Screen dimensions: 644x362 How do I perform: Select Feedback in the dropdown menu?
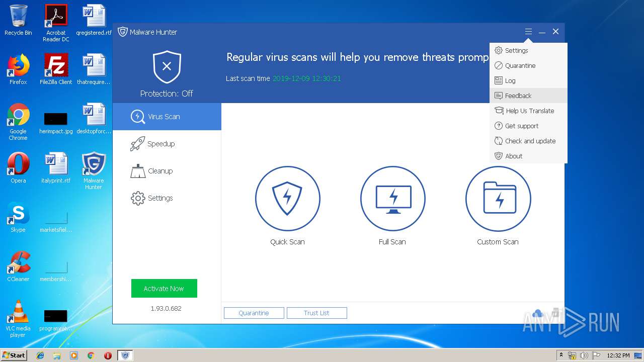tap(528, 96)
